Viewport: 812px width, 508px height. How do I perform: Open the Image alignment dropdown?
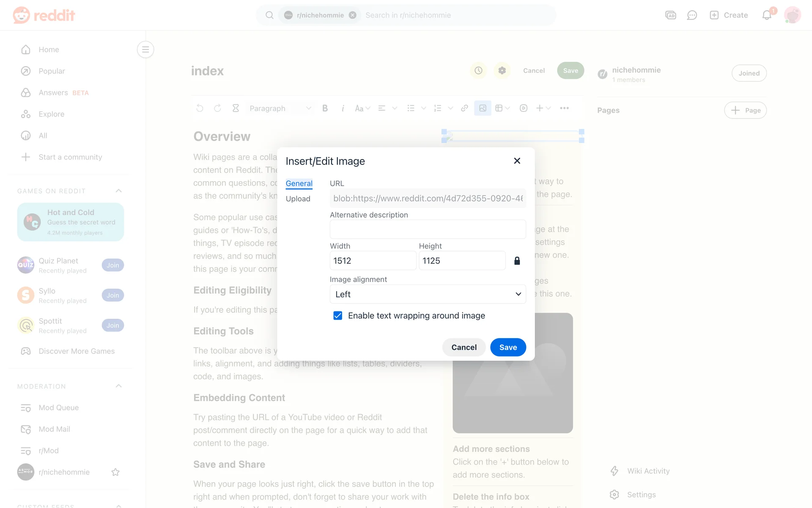point(428,294)
